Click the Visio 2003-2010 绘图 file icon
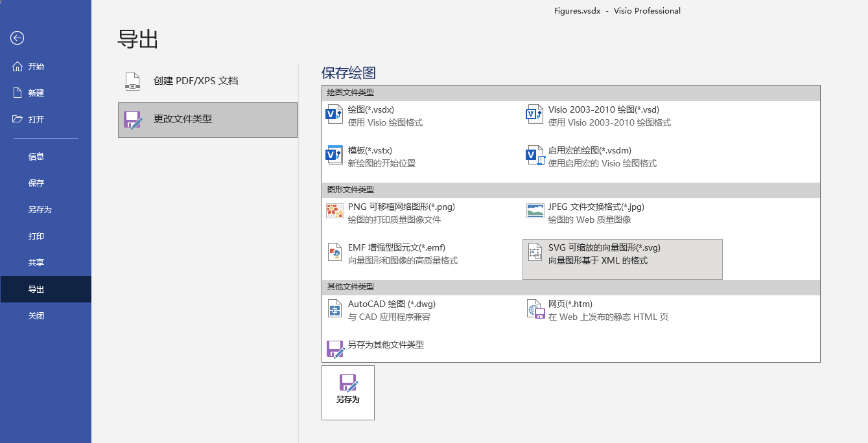Viewport: 868px width, 443px height. (x=534, y=115)
